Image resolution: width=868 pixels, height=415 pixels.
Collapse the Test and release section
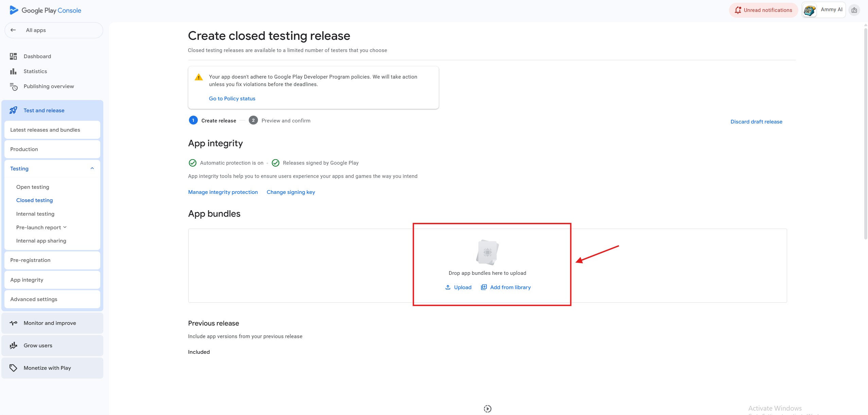(x=44, y=111)
